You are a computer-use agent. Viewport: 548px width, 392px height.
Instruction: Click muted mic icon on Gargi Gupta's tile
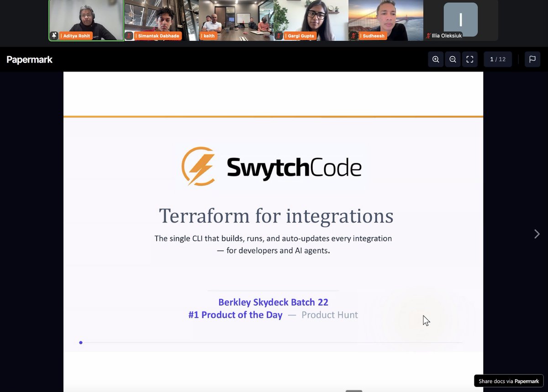[279, 36]
